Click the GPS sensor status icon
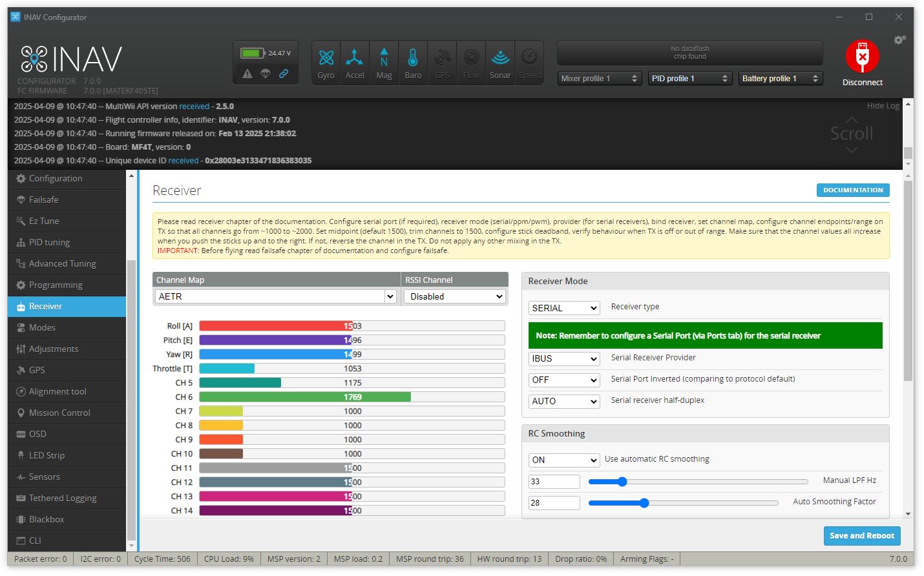Image resolution: width=924 pixels, height=576 pixels. (x=442, y=62)
